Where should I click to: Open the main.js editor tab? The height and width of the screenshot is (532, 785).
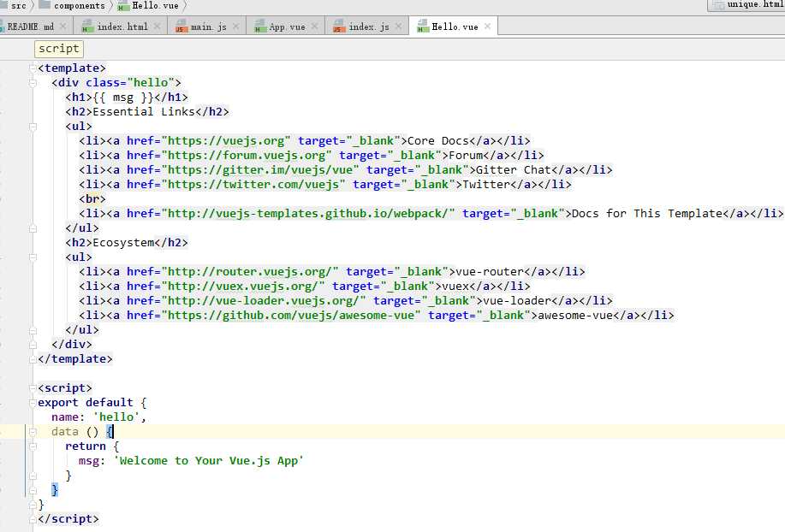(208, 27)
